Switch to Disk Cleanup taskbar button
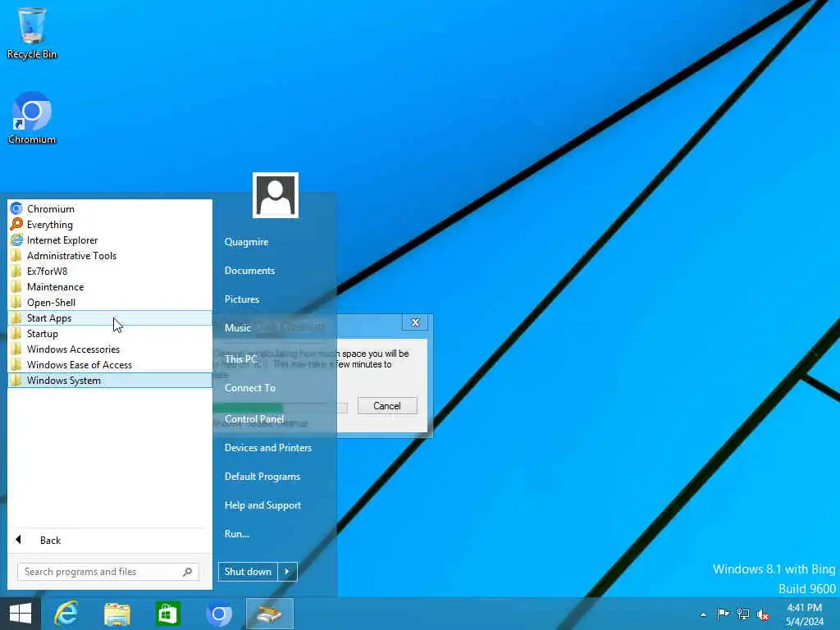 [269, 614]
